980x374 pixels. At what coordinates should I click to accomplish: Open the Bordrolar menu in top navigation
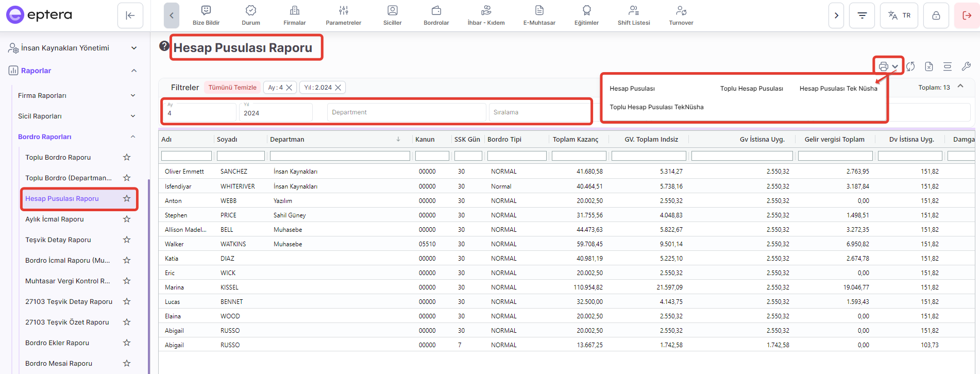pyautogui.click(x=436, y=15)
